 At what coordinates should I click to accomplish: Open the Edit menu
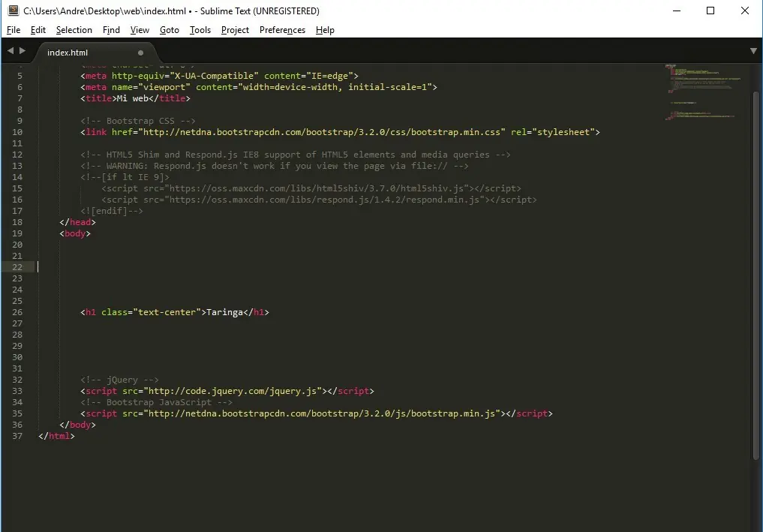point(38,30)
